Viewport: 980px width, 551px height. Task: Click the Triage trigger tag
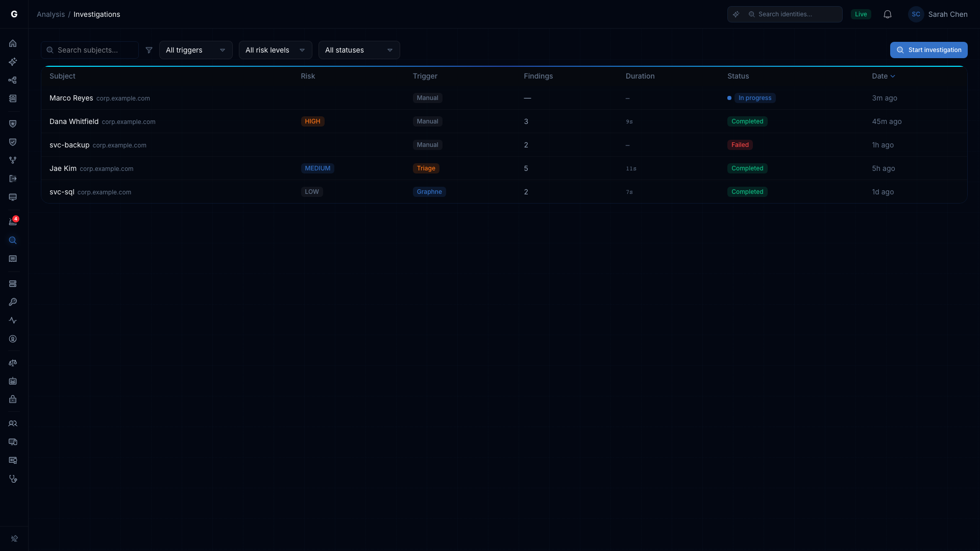pos(426,168)
